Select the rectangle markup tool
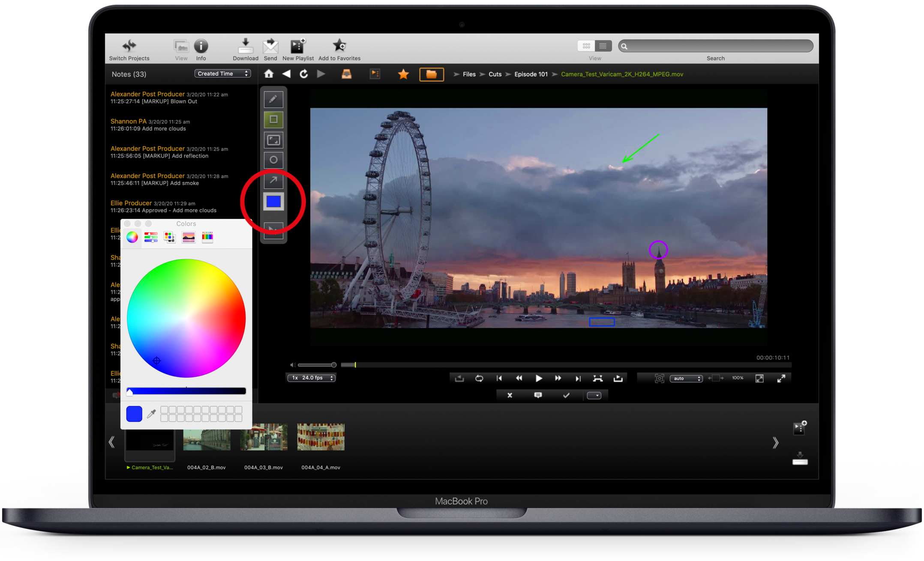The image size is (924, 561). click(273, 119)
